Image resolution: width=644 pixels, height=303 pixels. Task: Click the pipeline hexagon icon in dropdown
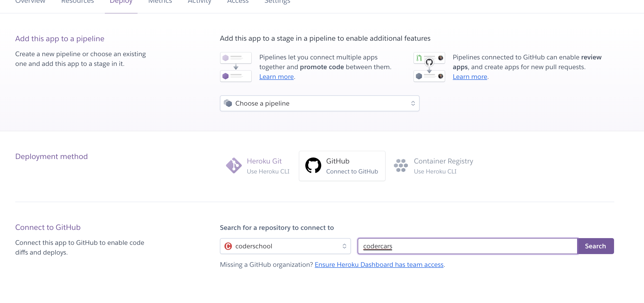click(228, 103)
